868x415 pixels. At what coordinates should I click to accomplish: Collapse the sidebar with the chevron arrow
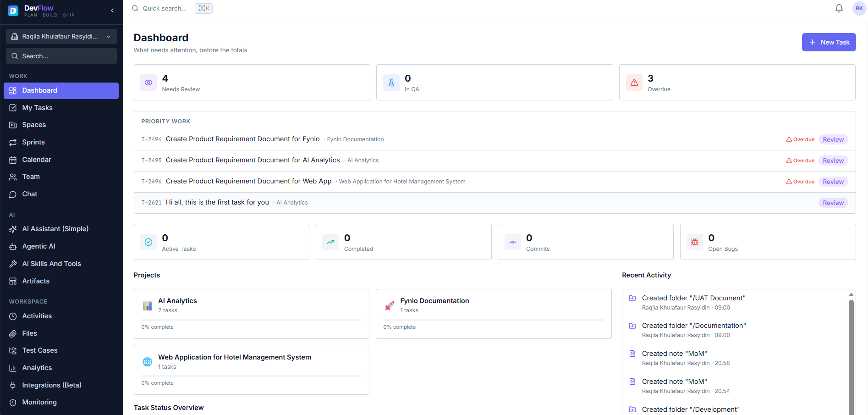coord(112,11)
